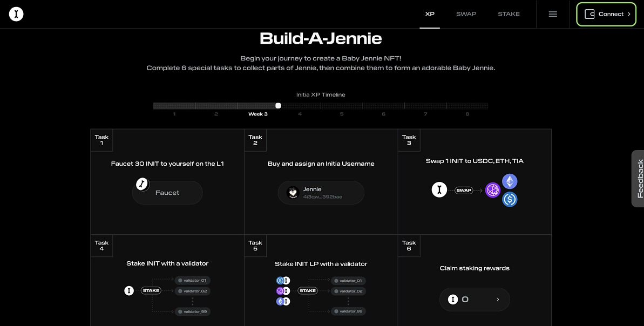Click the Task 3 badge
Screen dimensions: 644x326
click(x=409, y=140)
